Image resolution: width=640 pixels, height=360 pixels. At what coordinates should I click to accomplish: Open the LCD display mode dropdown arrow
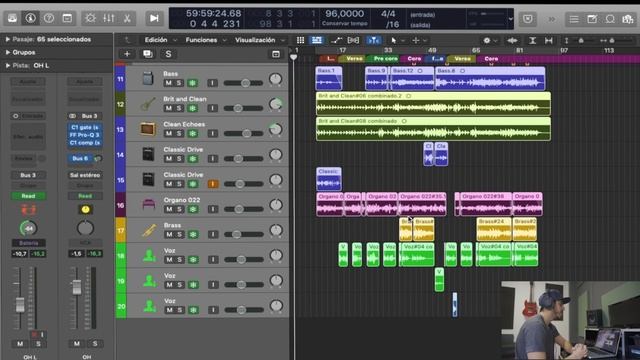click(x=511, y=19)
